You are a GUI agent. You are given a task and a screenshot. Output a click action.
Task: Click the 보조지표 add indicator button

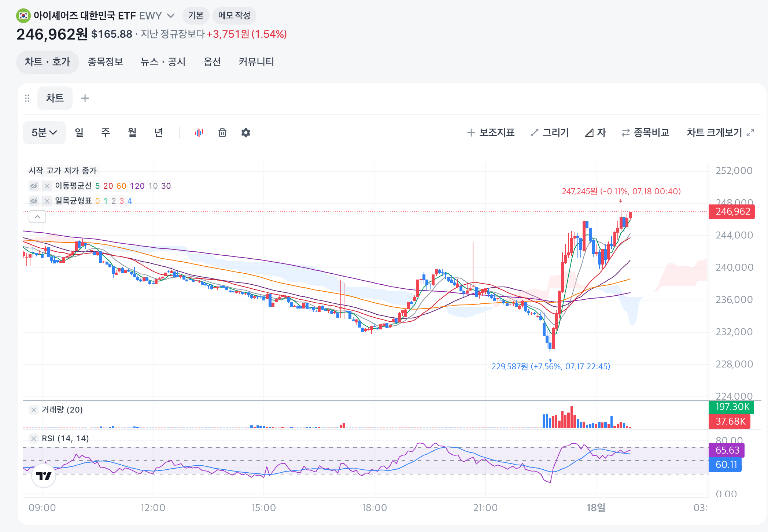point(491,133)
